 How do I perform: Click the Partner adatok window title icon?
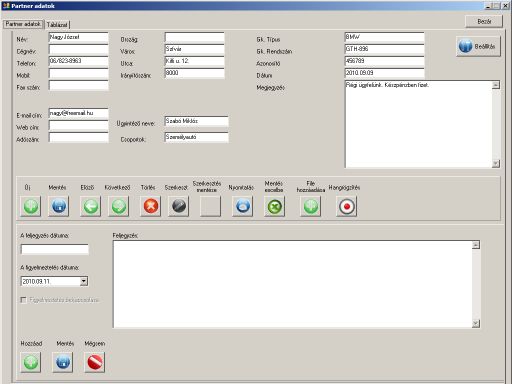6,6
